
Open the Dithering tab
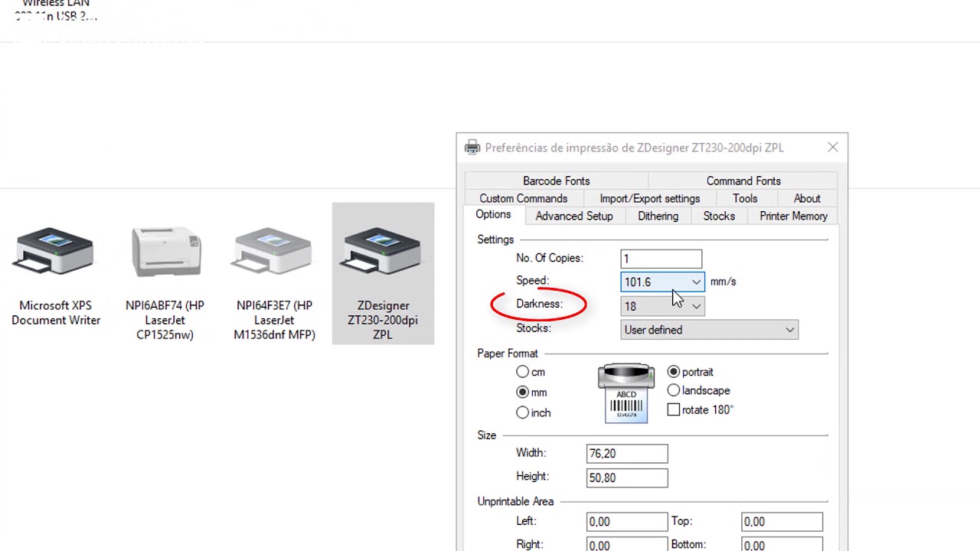click(x=658, y=216)
